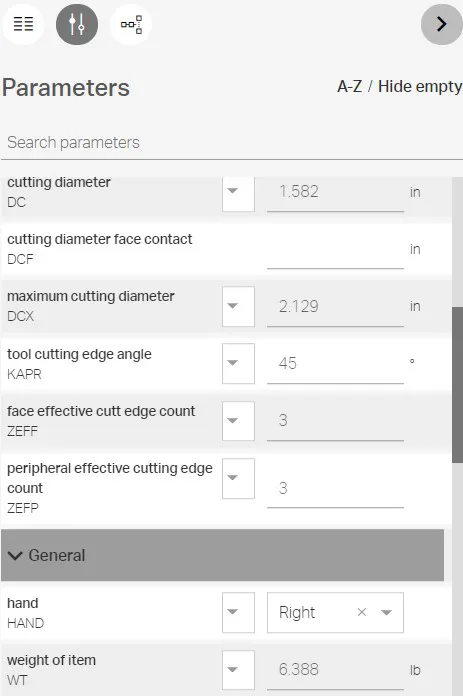This screenshot has width=463, height=696.
Task: Open the hand value Right combo box
Action: [x=335, y=612]
